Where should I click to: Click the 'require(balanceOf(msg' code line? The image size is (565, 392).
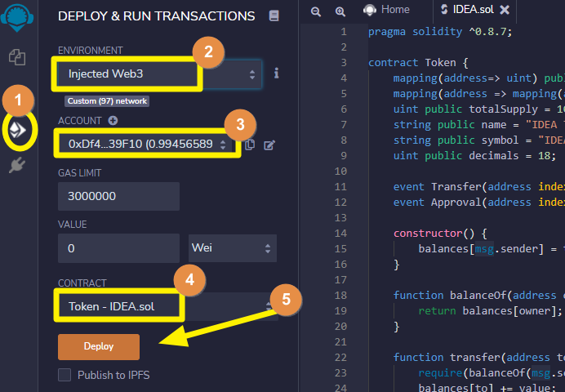click(x=492, y=372)
